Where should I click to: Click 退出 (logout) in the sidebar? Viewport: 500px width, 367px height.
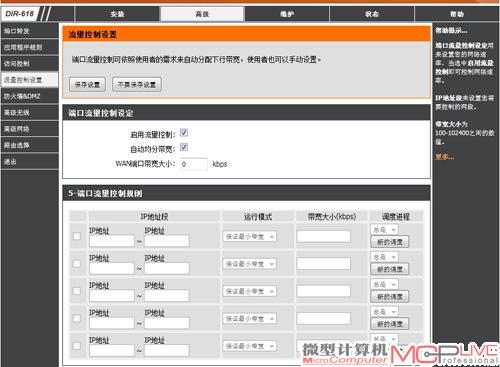point(29,162)
